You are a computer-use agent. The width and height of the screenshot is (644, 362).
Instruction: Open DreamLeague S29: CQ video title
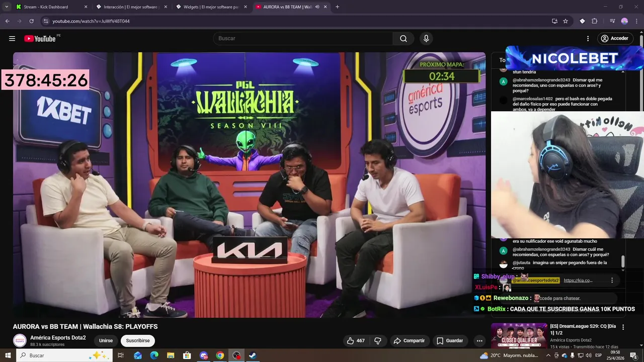point(583,329)
